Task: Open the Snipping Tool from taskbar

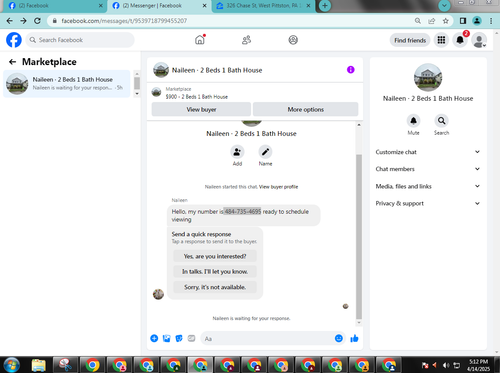Action: coord(65,365)
